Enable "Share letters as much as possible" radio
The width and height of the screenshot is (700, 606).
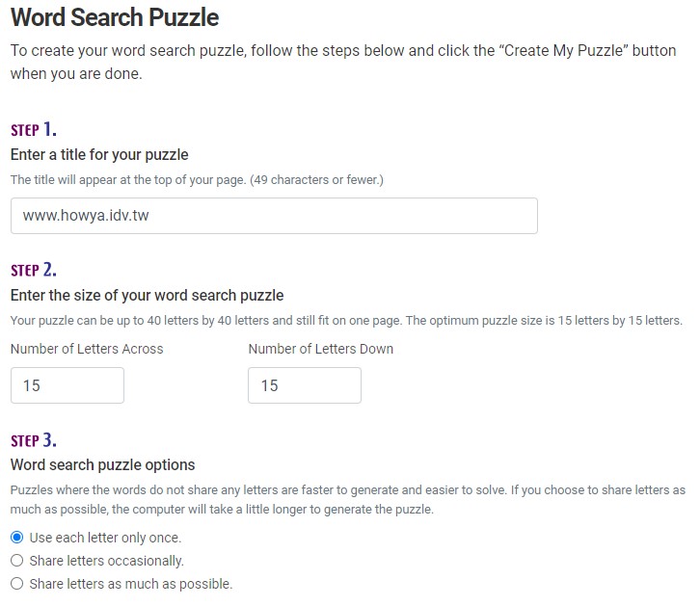point(16,584)
